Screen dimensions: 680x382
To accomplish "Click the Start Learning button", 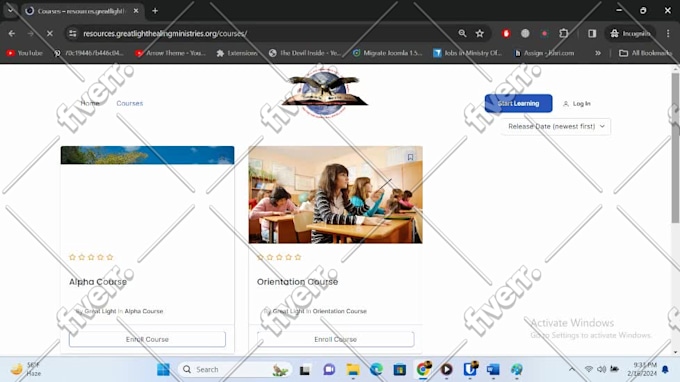I will (x=518, y=103).
